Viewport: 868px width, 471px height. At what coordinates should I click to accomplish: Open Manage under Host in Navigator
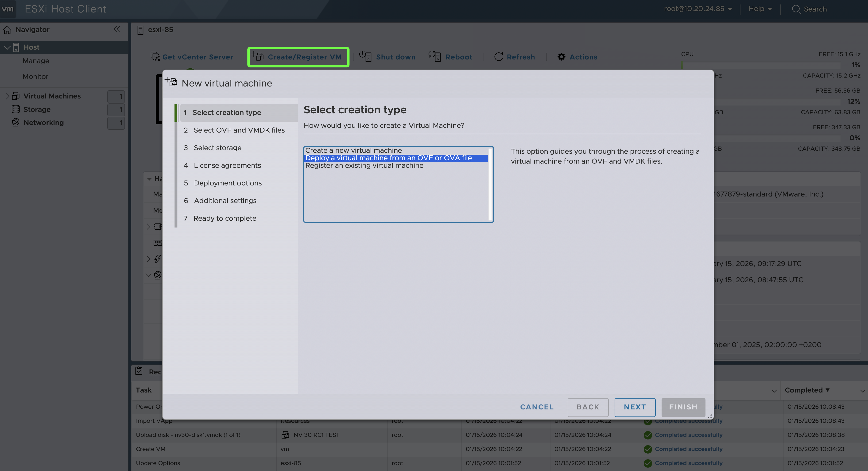pos(36,61)
